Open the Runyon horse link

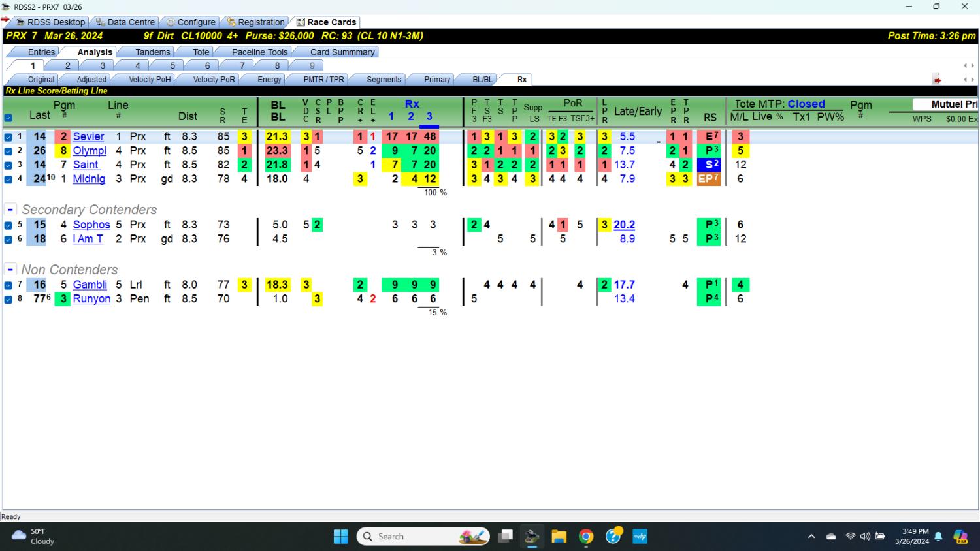click(91, 299)
